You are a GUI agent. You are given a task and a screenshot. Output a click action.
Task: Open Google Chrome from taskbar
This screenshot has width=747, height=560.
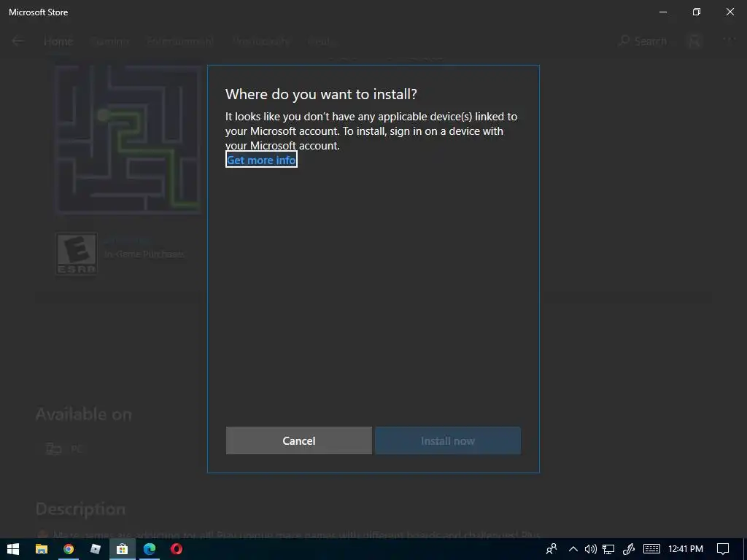tap(69, 549)
